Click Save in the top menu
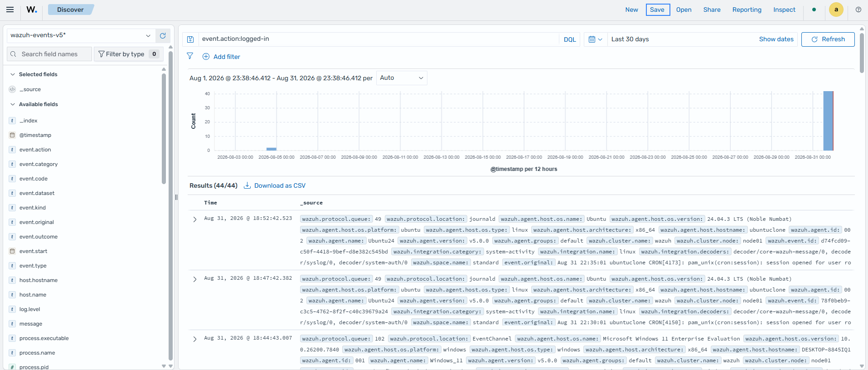 pyautogui.click(x=658, y=10)
